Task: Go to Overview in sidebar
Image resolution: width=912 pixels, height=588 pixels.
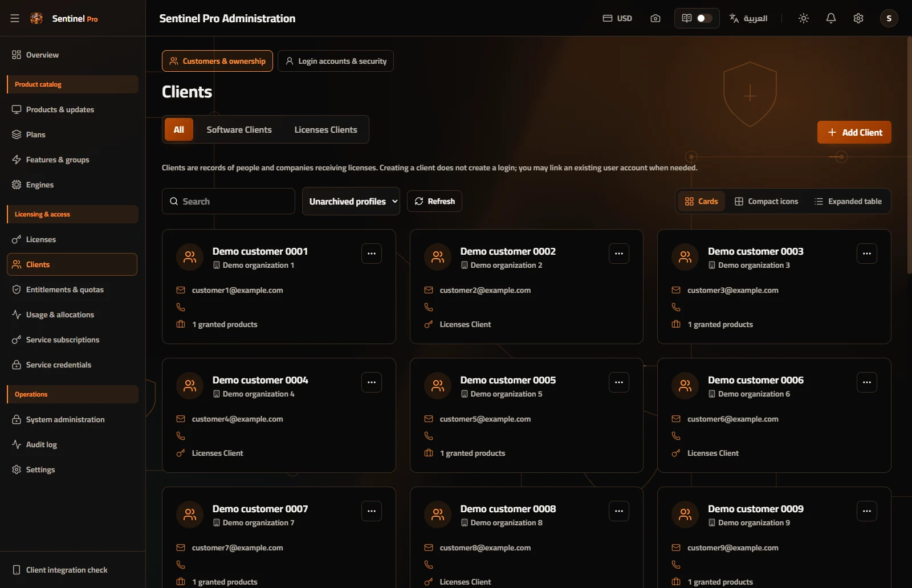Action: tap(72, 55)
